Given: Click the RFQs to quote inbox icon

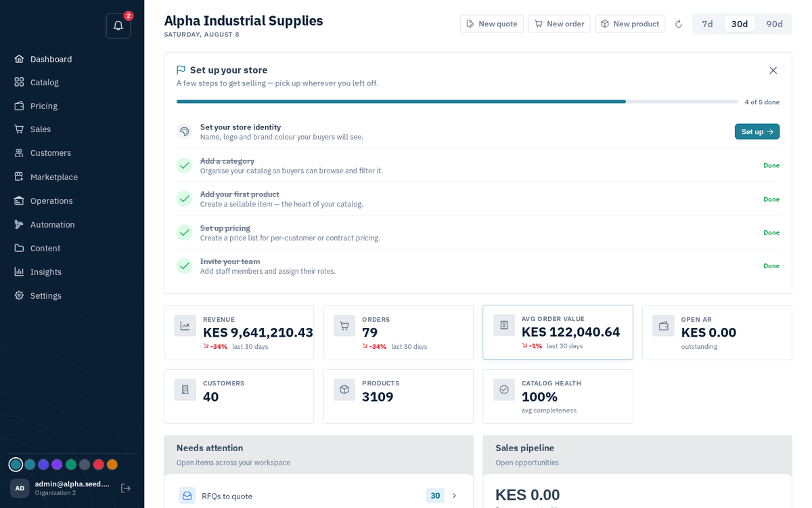Looking at the screenshot, I should 187,496.
